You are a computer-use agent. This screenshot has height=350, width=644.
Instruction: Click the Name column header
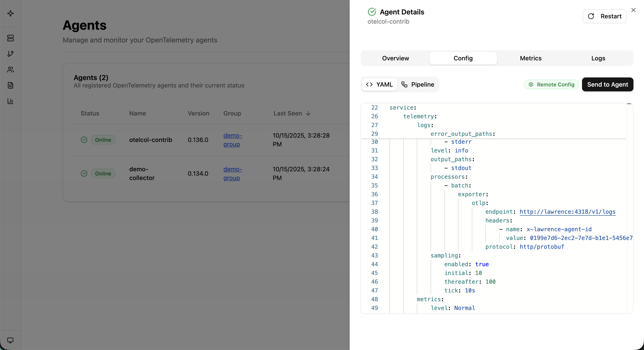(138, 113)
